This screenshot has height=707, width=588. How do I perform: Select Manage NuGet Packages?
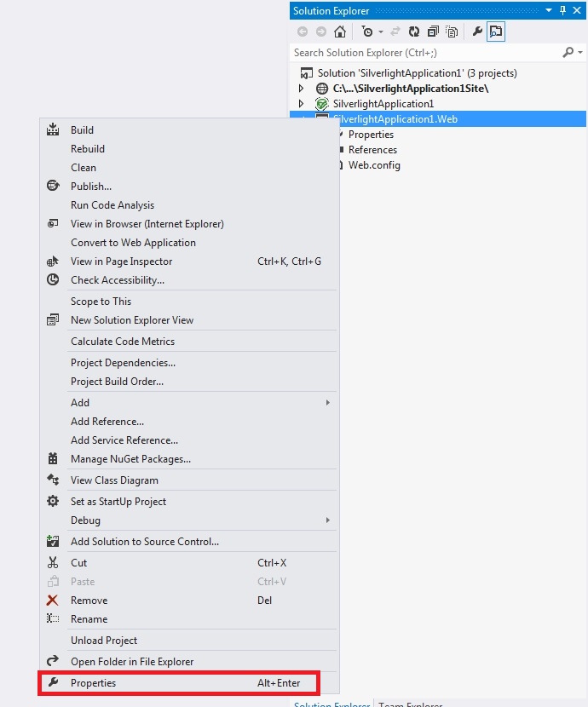tap(130, 459)
